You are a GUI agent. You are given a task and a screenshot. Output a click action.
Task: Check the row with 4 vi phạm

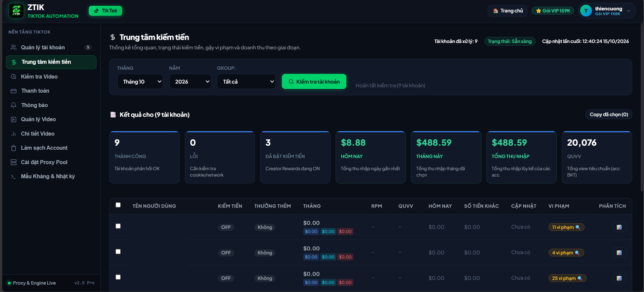click(118, 252)
